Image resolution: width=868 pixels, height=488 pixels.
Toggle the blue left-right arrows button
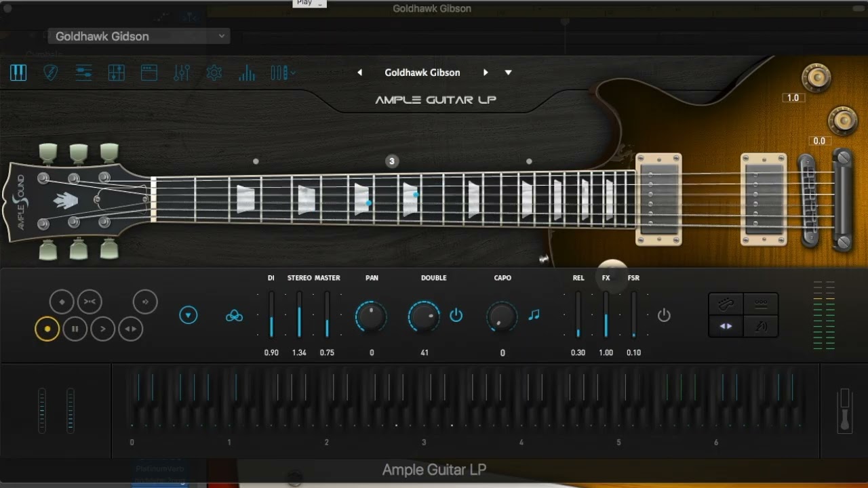pos(726,326)
